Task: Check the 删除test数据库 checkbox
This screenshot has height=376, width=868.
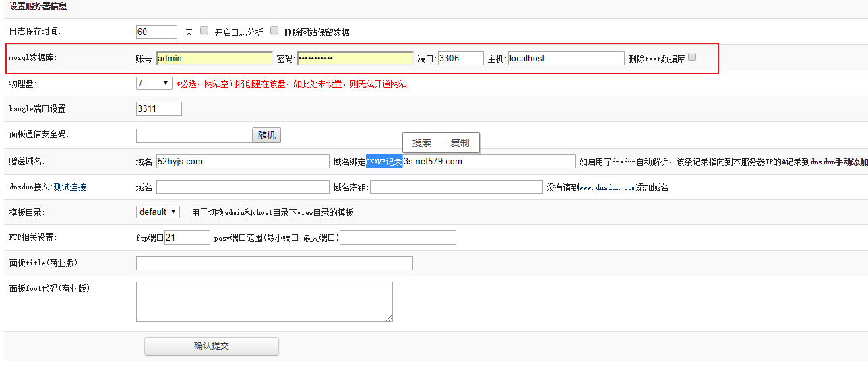Action: coord(692,57)
